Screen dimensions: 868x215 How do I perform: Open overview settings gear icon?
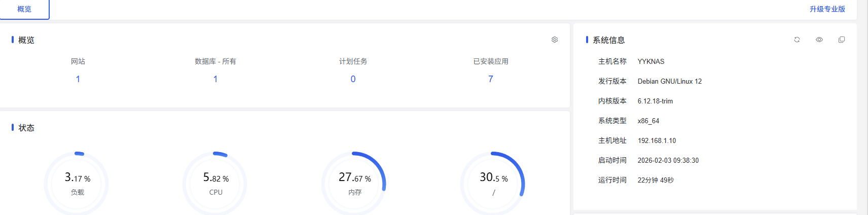tap(555, 40)
